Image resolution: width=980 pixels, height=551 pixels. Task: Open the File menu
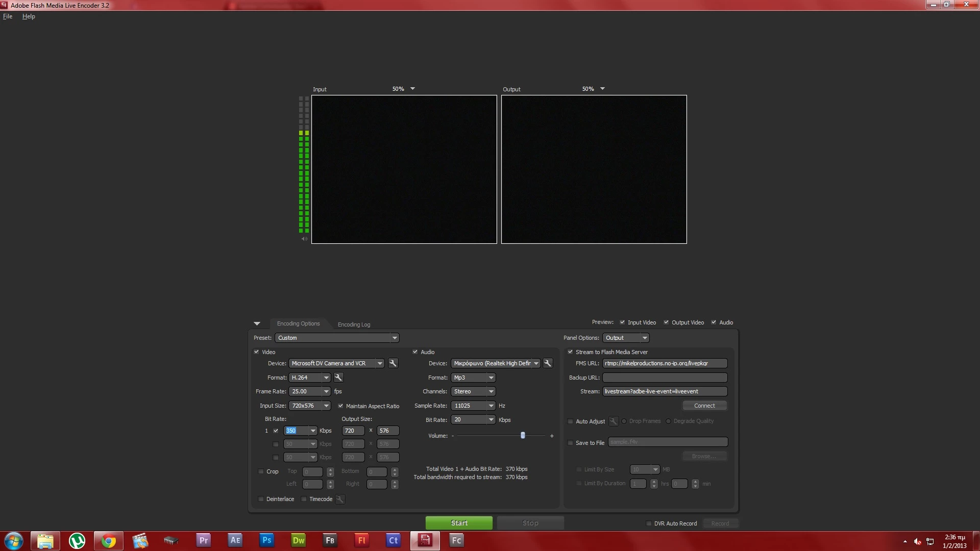pyautogui.click(x=8, y=16)
